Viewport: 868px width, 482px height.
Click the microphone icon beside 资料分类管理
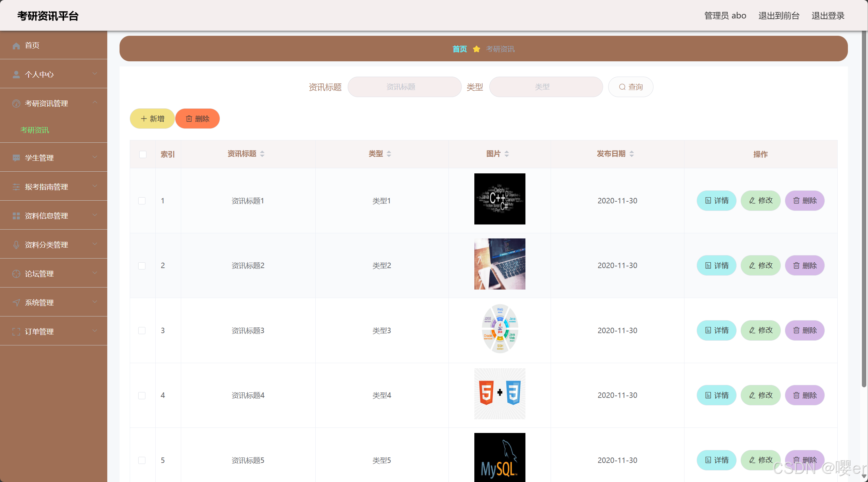[16, 245]
